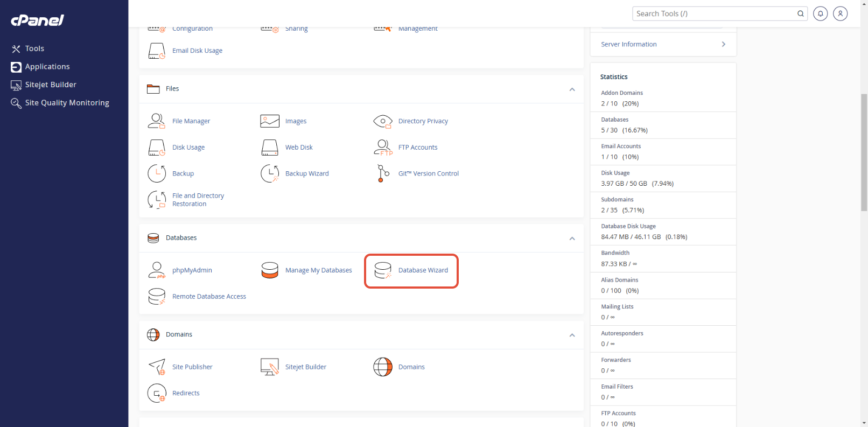This screenshot has width=868, height=427.
Task: Click the Backup clock icon
Action: coord(157,173)
